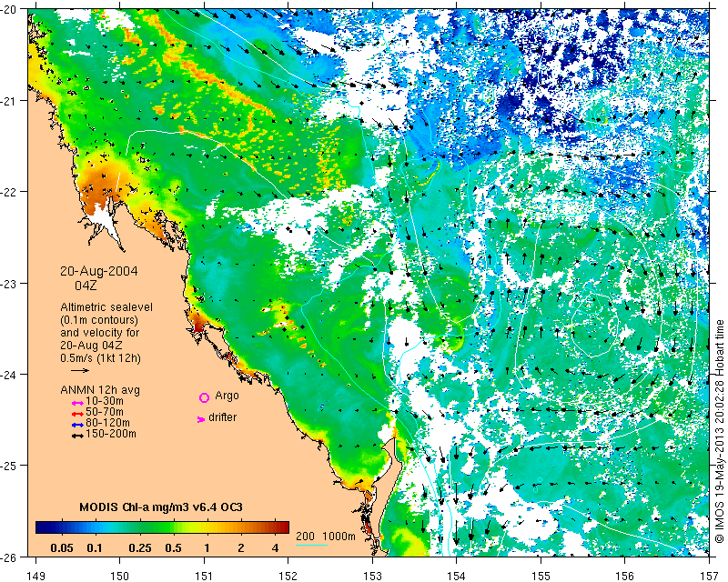
Task: Click the colorbar value 0.25
Action: 140,548
